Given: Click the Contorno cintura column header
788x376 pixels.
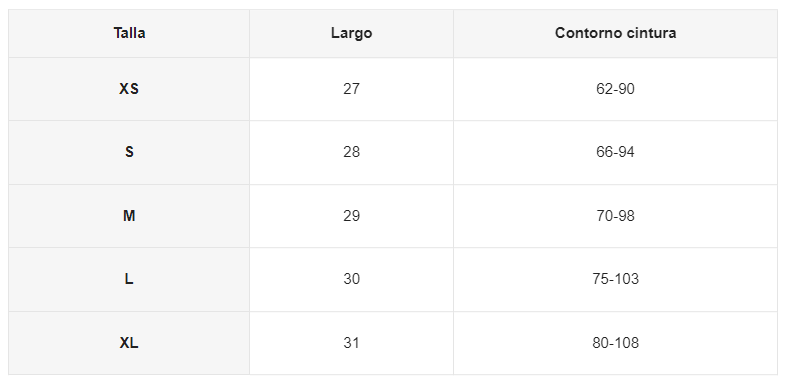Looking at the screenshot, I should pos(615,33).
